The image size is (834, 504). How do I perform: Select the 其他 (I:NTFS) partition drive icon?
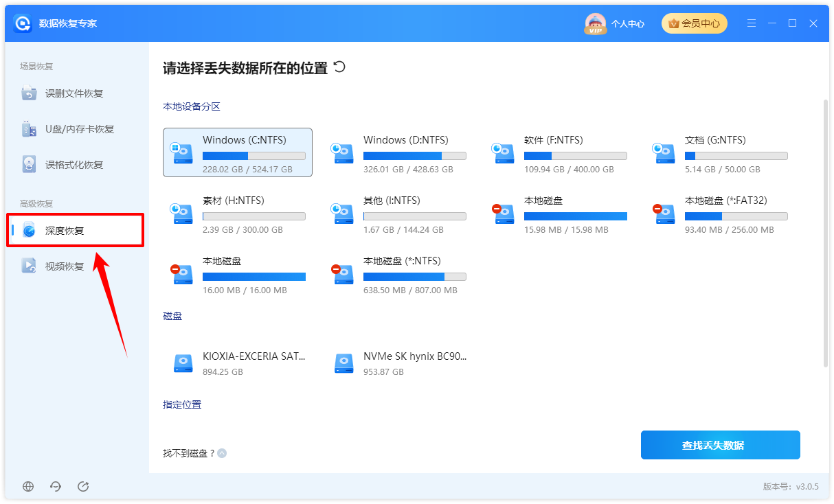click(343, 214)
